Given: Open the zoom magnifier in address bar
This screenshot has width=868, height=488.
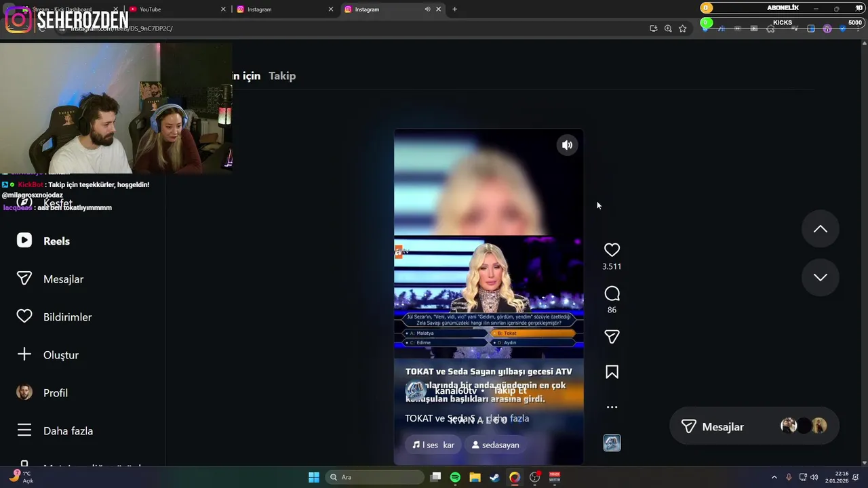Looking at the screenshot, I should click(x=668, y=28).
